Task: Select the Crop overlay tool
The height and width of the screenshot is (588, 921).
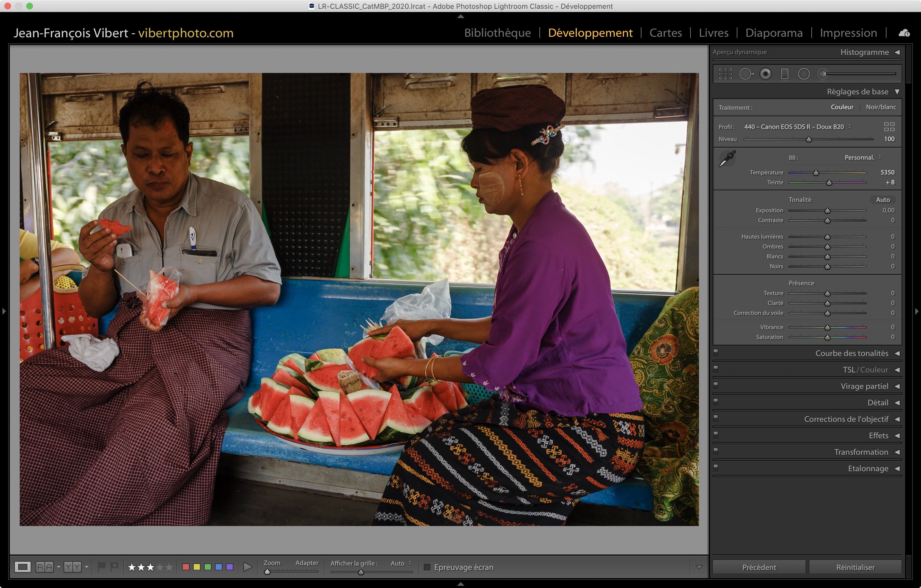Action: coord(725,74)
